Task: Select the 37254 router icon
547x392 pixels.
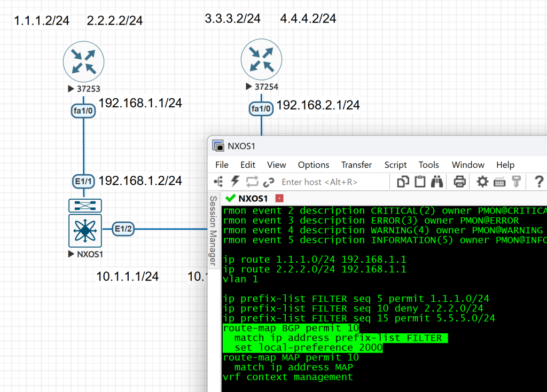Action: (261, 59)
